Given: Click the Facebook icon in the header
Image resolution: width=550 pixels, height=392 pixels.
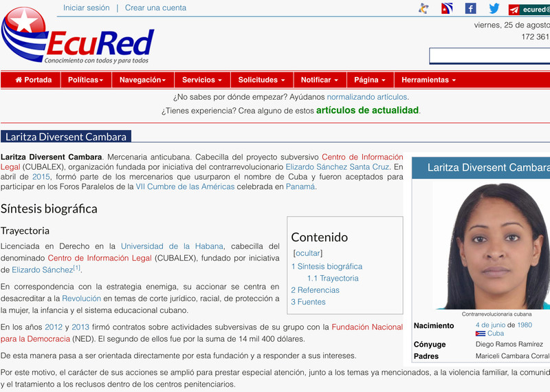Looking at the screenshot, I should (x=470, y=9).
